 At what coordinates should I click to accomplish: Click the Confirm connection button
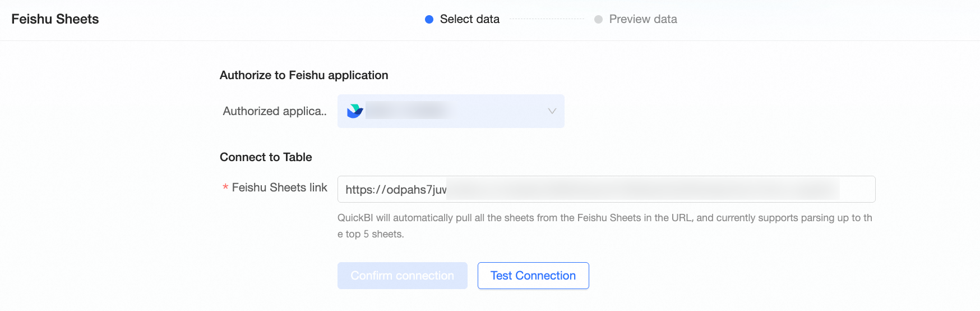pyautogui.click(x=402, y=276)
